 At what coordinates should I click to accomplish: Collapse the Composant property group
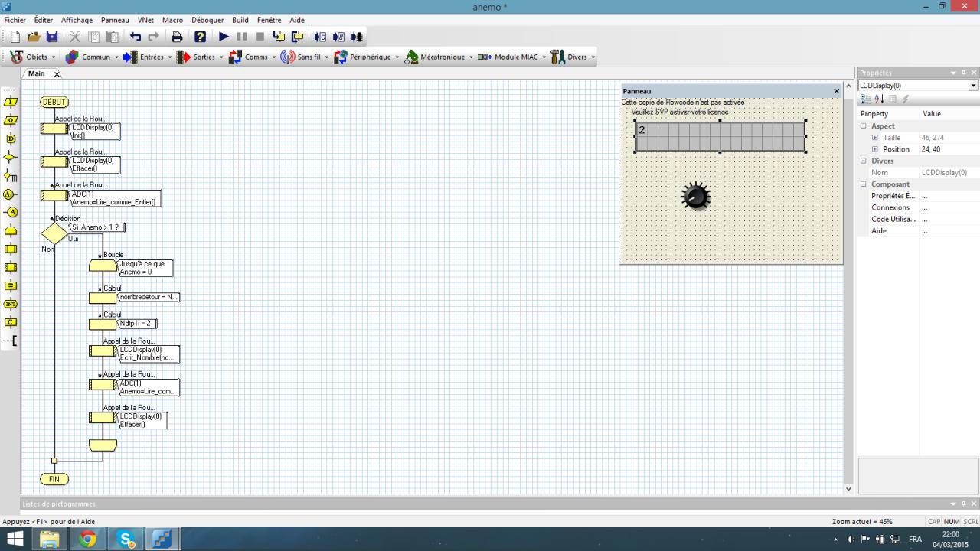(864, 184)
